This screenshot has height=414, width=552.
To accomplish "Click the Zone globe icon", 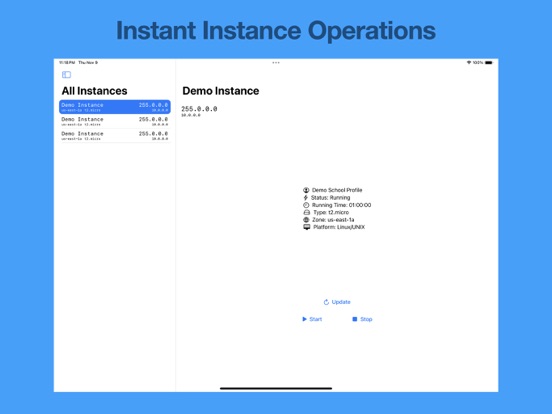I will [306, 220].
